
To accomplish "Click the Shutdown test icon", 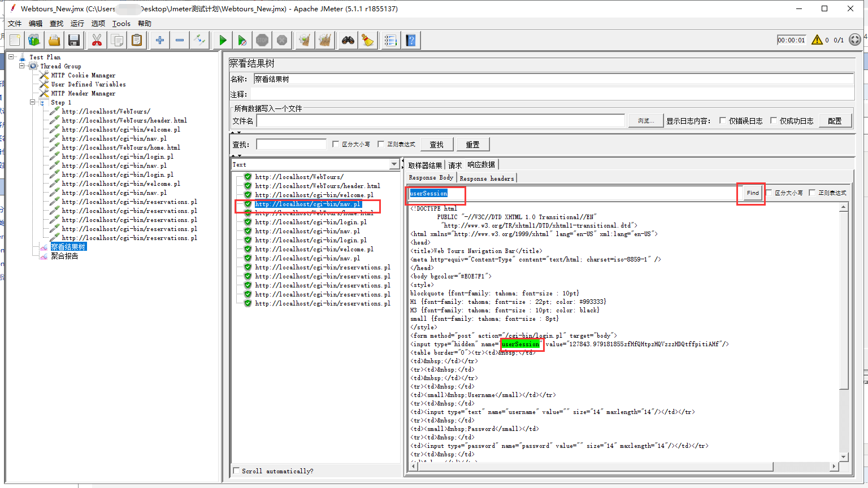I will [282, 40].
